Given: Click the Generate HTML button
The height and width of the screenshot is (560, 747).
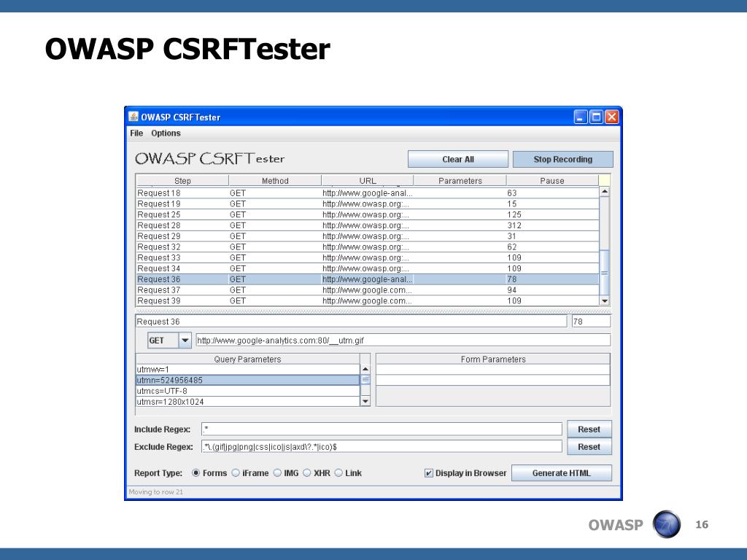Looking at the screenshot, I should click(x=562, y=472).
